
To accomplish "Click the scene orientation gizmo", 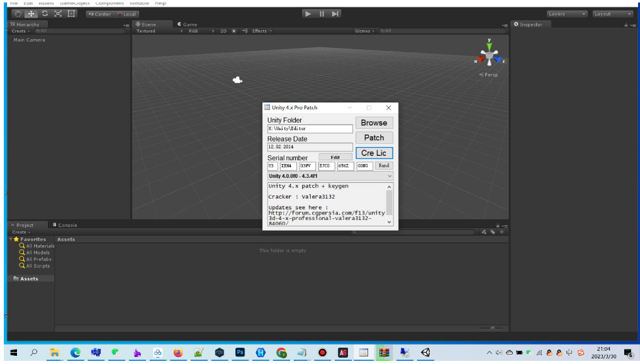I will pos(489,57).
